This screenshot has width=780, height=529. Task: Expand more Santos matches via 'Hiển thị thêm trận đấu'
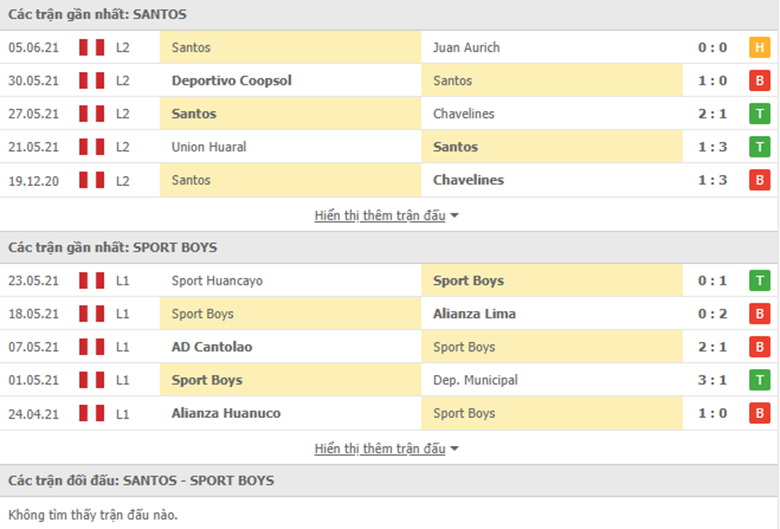tap(380, 215)
